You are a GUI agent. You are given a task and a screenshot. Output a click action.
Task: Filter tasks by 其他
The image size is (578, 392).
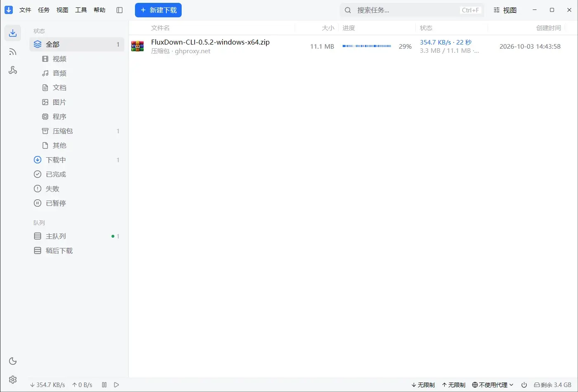[x=77, y=145]
